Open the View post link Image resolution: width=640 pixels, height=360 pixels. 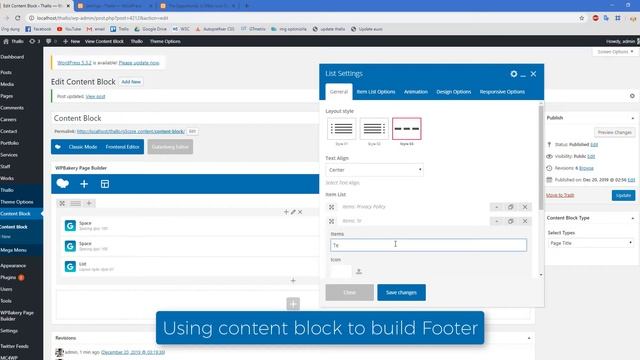pos(96,97)
